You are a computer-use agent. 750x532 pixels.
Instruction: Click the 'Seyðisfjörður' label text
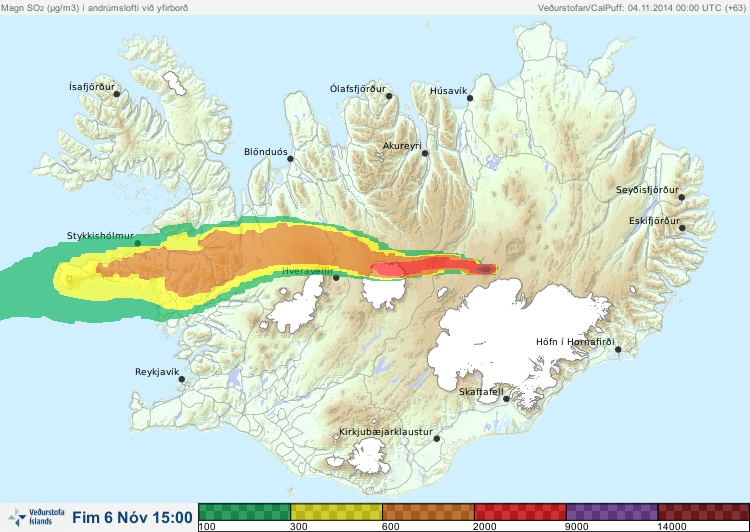coord(647,190)
